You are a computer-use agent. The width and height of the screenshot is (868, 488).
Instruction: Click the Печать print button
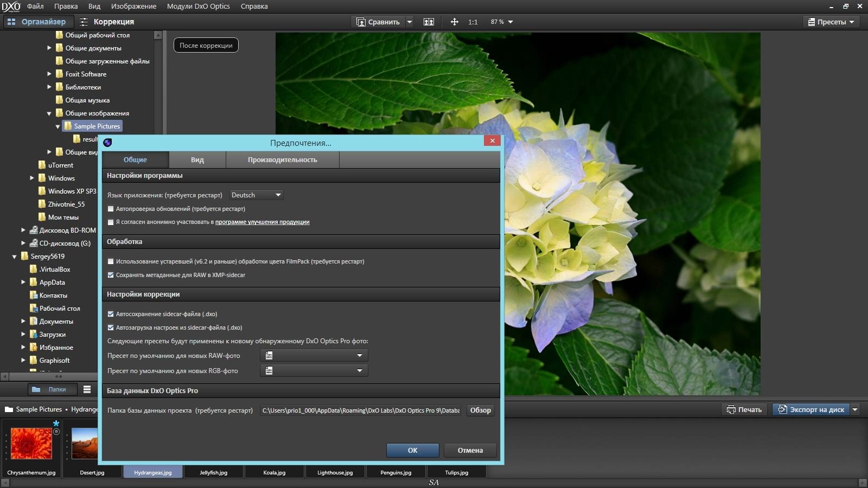pyautogui.click(x=744, y=409)
